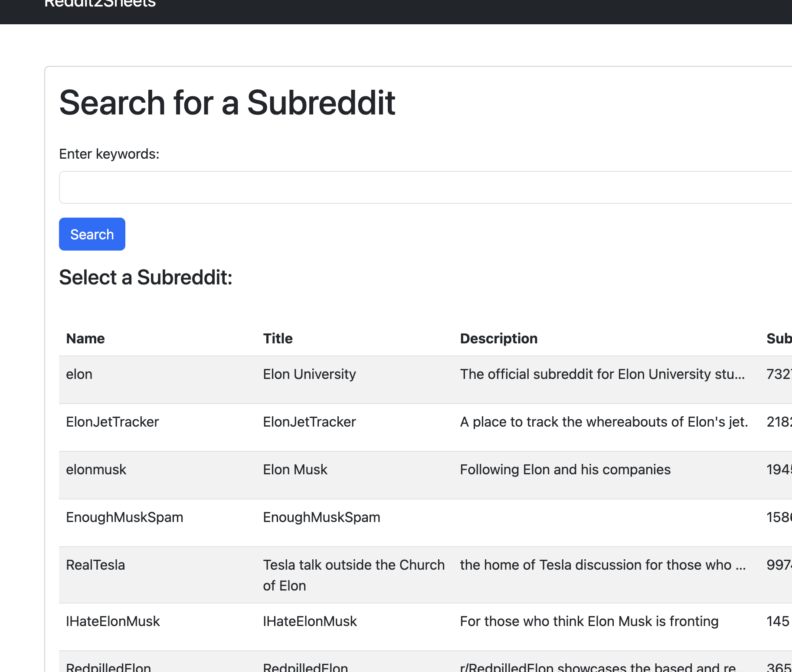Click the blue Search button
The width and height of the screenshot is (792, 672).
pos(92,234)
